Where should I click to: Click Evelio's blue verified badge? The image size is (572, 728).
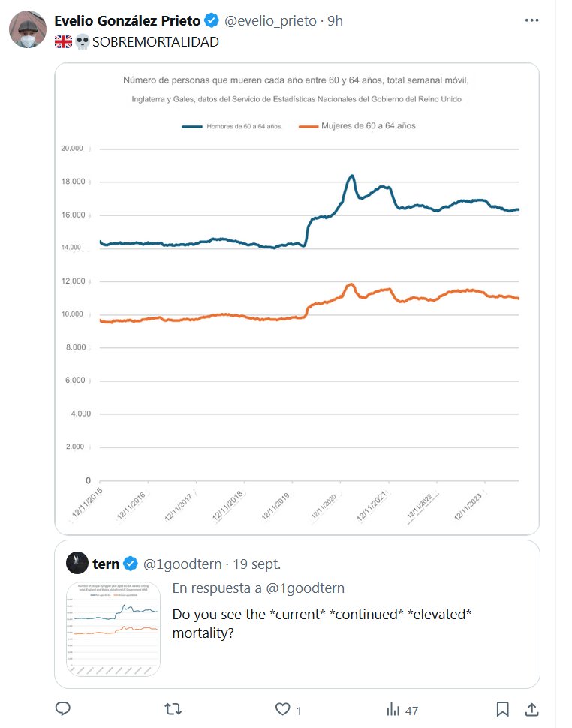(x=212, y=21)
